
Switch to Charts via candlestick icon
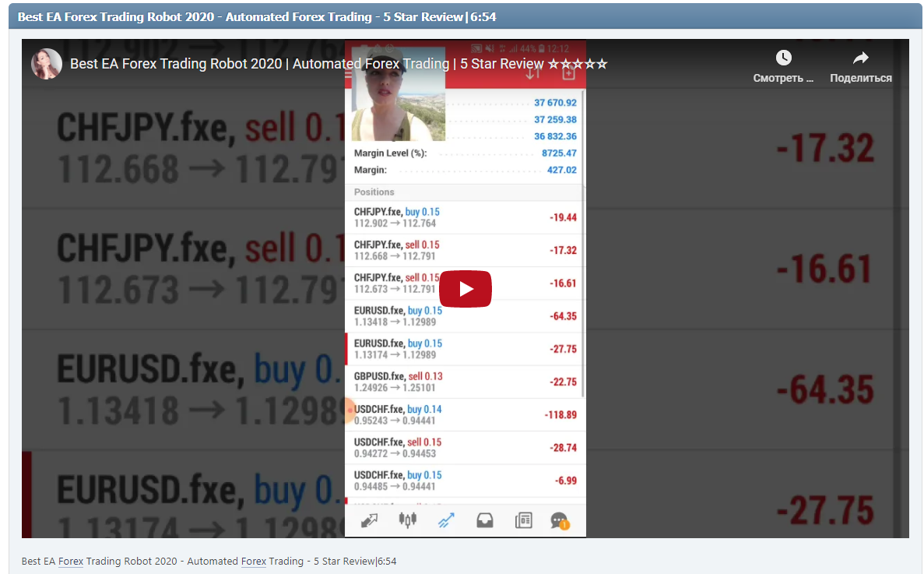pos(408,520)
